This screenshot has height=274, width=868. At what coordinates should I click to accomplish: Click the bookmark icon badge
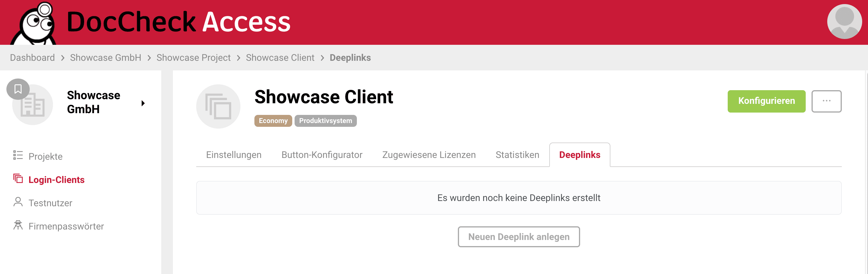click(18, 89)
